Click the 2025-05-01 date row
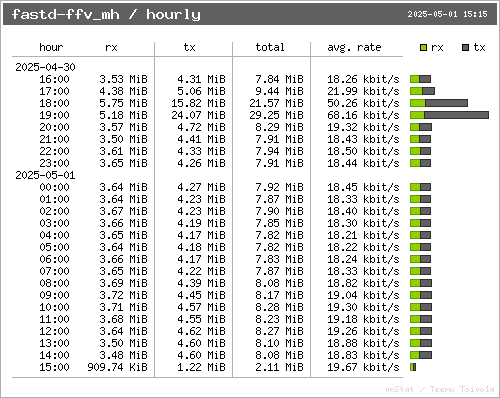The height and width of the screenshot is (398, 500). pos(45,175)
